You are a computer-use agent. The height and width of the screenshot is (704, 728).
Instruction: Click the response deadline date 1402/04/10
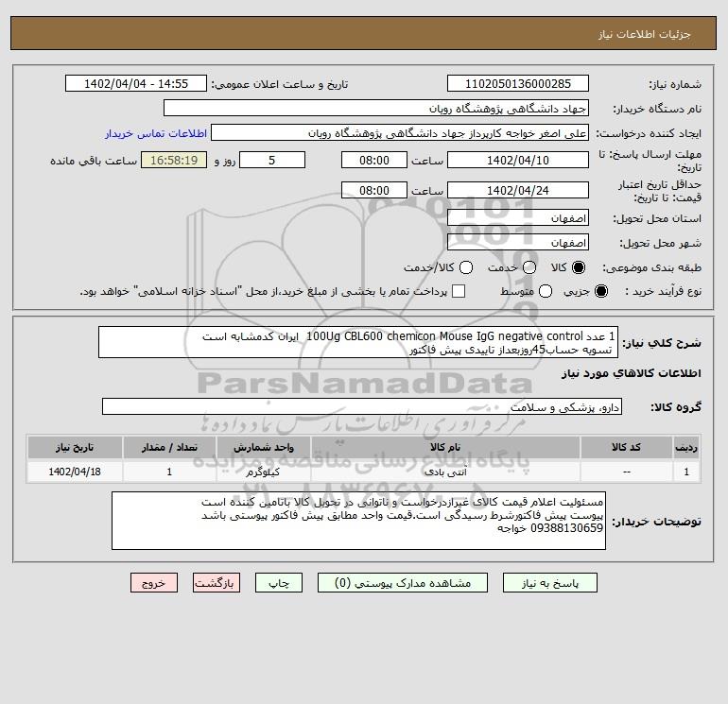(x=518, y=160)
